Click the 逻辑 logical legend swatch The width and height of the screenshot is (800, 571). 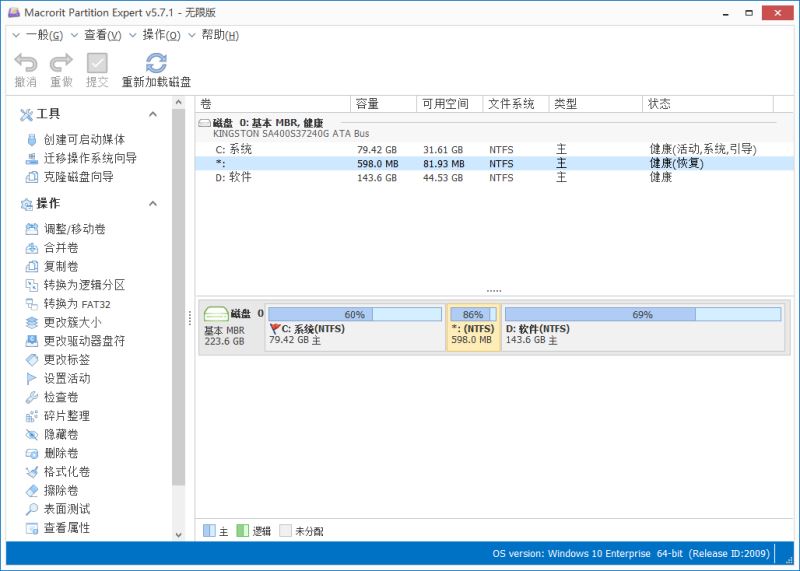coord(242,531)
